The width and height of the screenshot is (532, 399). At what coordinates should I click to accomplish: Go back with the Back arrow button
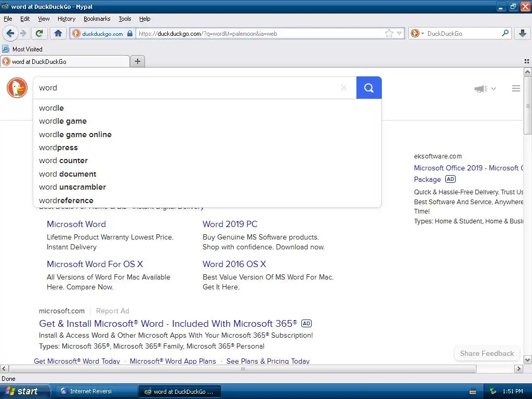(x=10, y=33)
